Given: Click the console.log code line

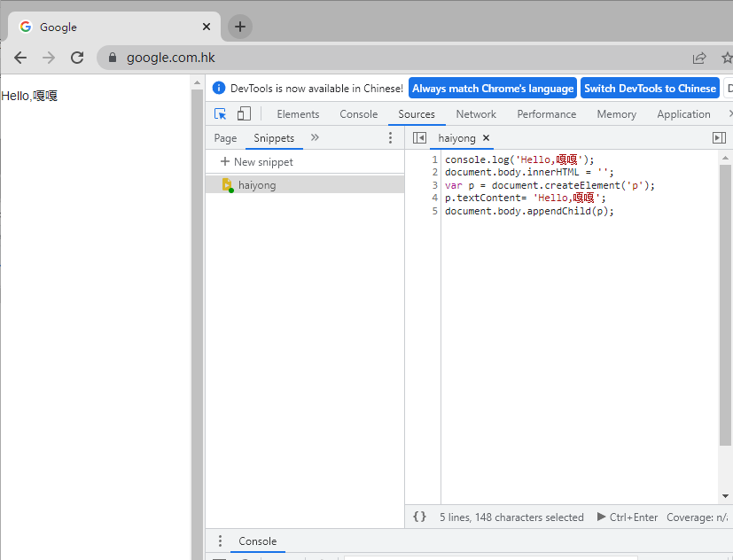Looking at the screenshot, I should [519, 159].
